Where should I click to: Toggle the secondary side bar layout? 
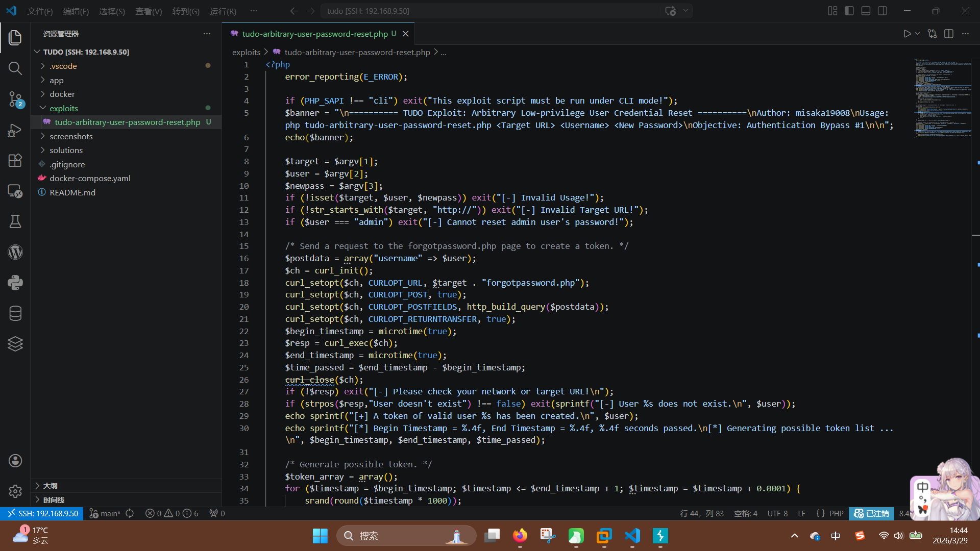click(883, 11)
